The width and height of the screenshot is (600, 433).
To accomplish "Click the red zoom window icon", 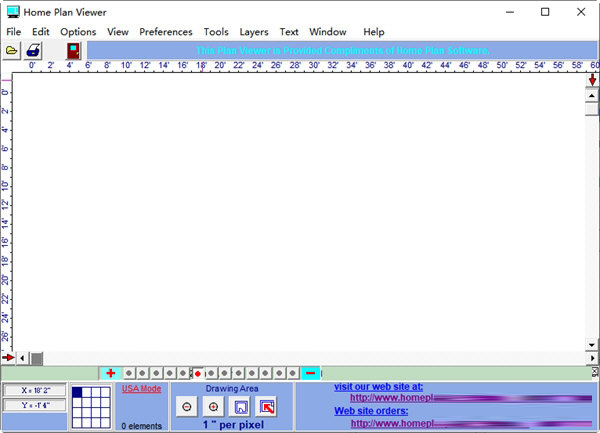I will point(266,407).
